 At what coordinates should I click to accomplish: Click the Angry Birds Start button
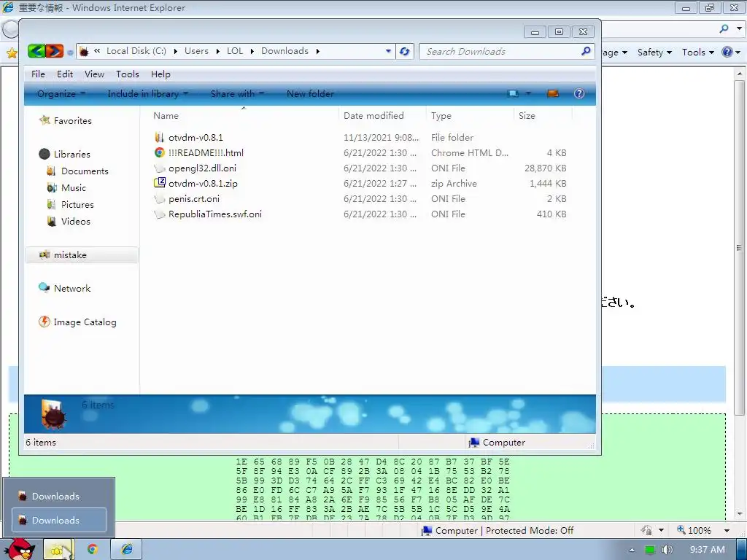(x=20, y=549)
